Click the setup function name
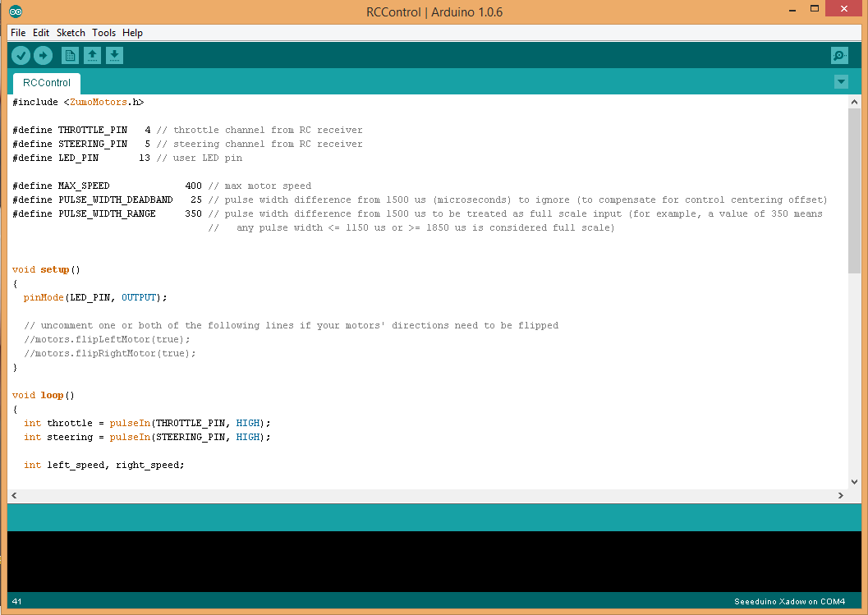 (55, 269)
